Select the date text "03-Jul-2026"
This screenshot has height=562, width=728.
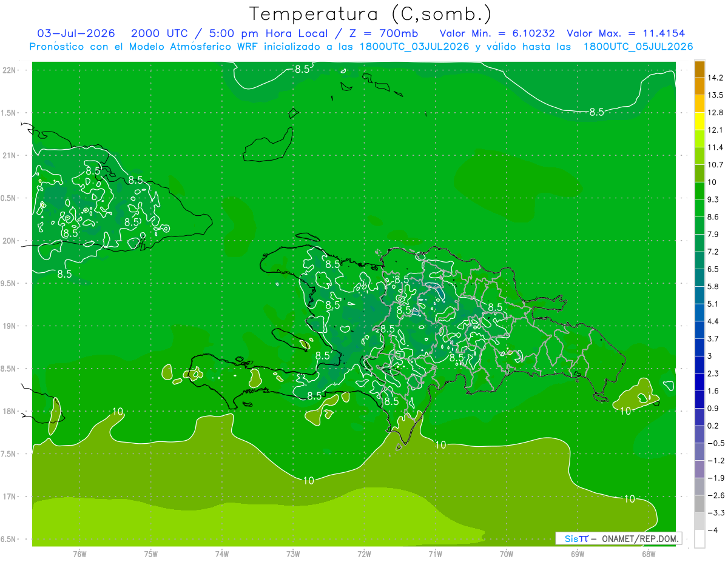tap(76, 33)
